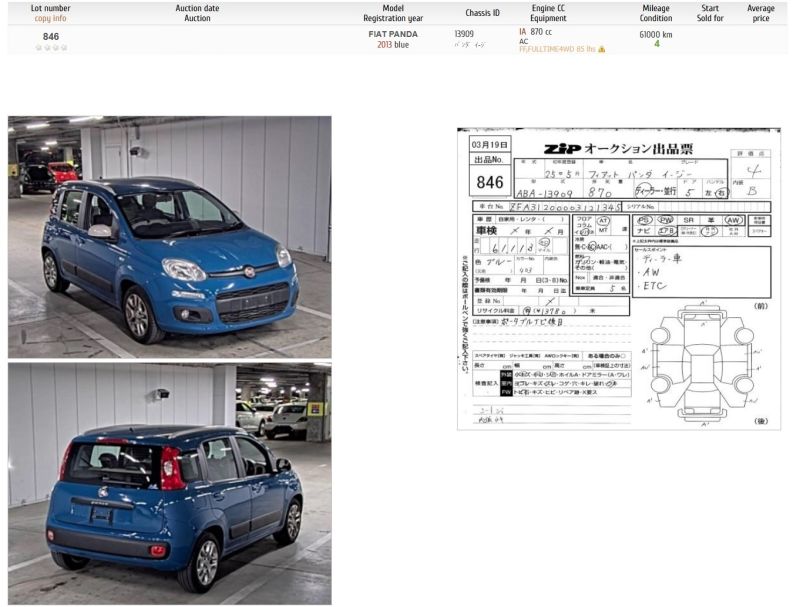Screen dimensions: 800x607
Task: Click the star rating under lot 846
Action: (x=51, y=47)
